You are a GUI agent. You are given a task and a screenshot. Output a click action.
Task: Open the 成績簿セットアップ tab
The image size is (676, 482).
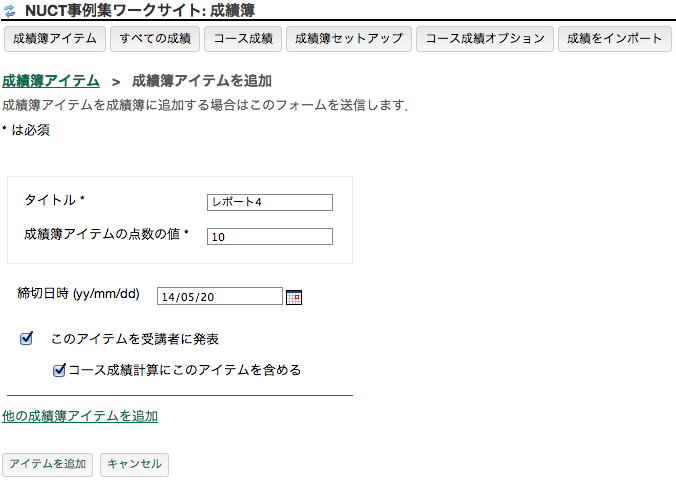[x=348, y=39]
